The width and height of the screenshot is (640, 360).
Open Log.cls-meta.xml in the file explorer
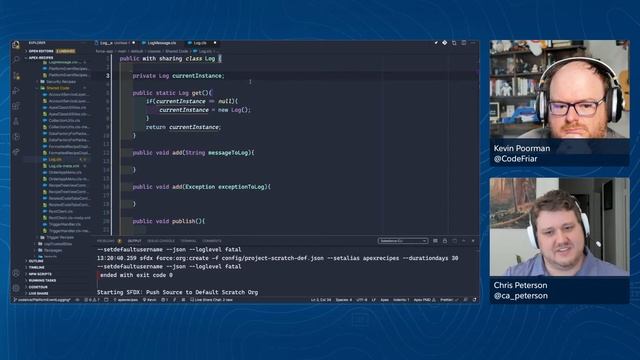[x=64, y=166]
